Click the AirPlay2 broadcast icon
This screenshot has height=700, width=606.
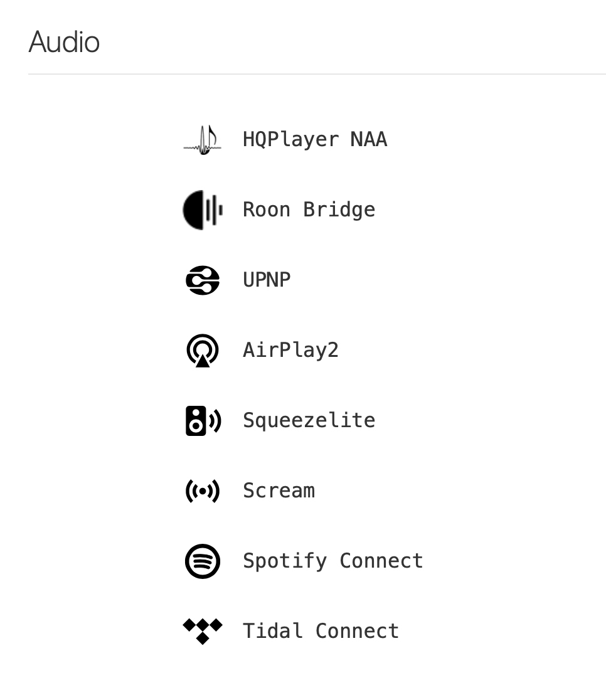click(202, 351)
